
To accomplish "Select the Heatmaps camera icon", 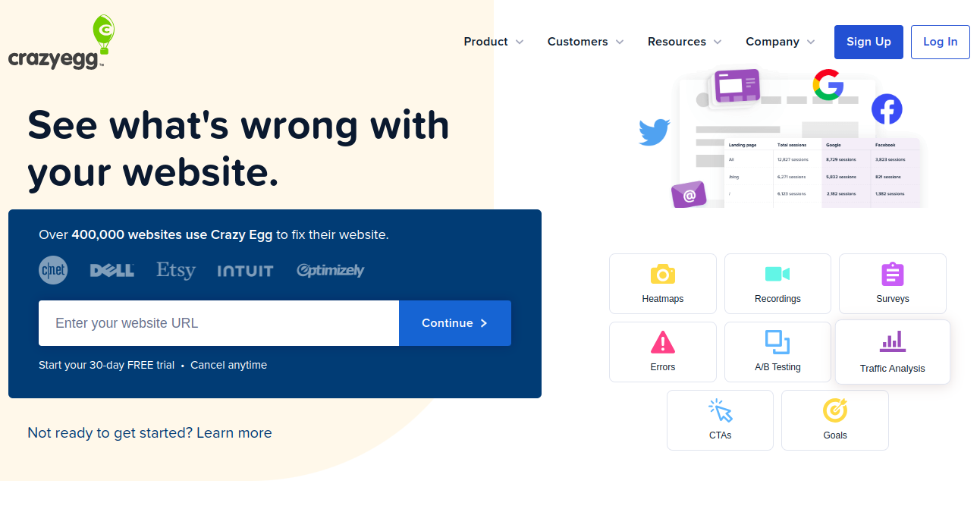I will (x=662, y=273).
